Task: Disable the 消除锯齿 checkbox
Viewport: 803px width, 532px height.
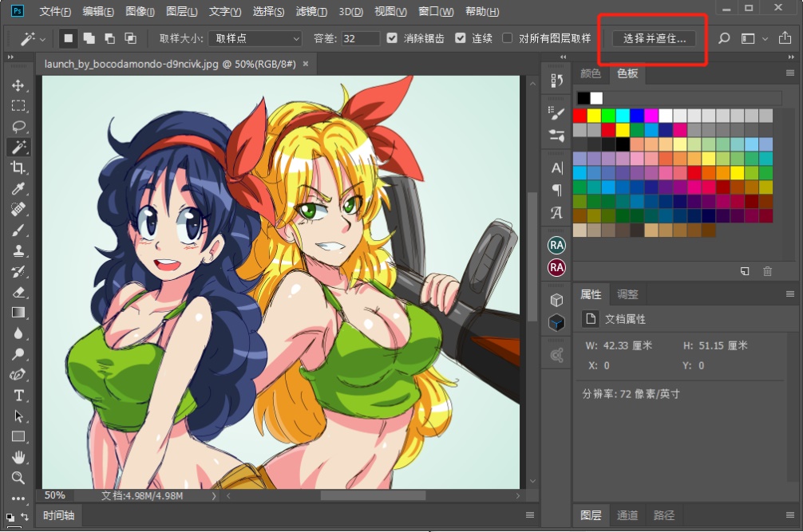Action: pos(391,37)
